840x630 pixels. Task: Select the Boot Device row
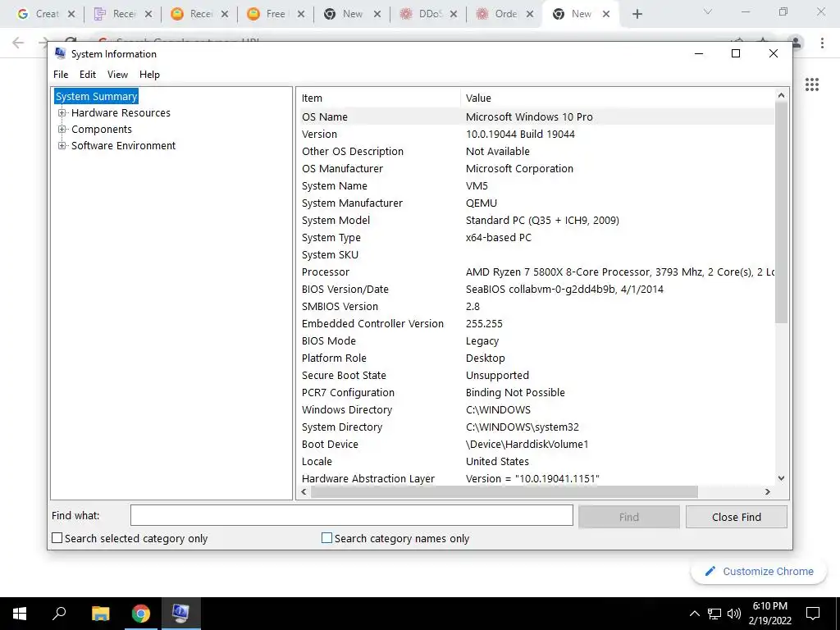click(536, 444)
